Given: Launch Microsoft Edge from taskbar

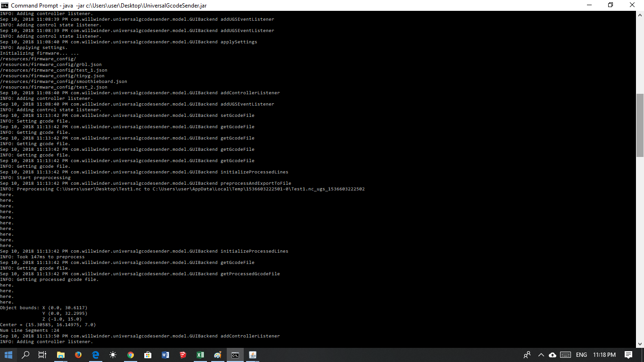Looking at the screenshot, I should pyautogui.click(x=95, y=355).
